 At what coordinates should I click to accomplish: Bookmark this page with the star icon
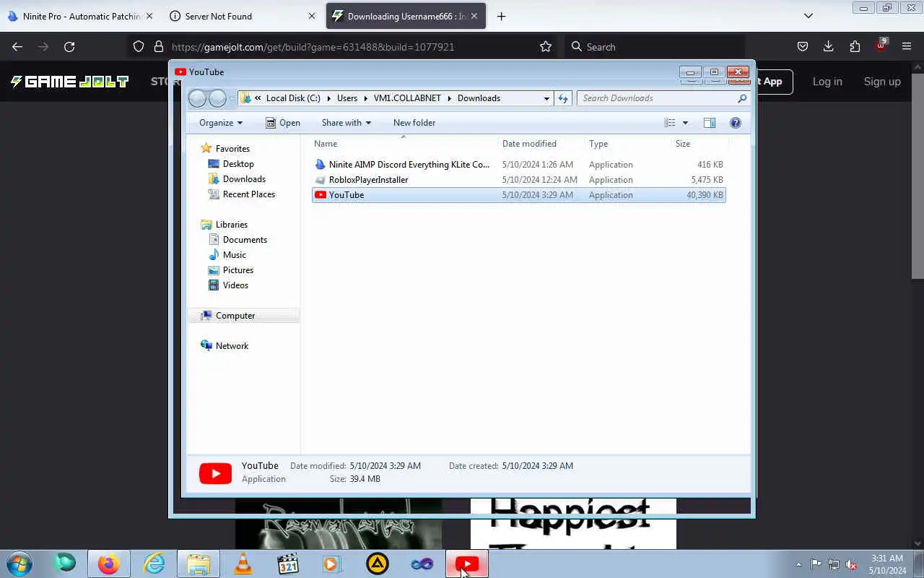point(546,46)
